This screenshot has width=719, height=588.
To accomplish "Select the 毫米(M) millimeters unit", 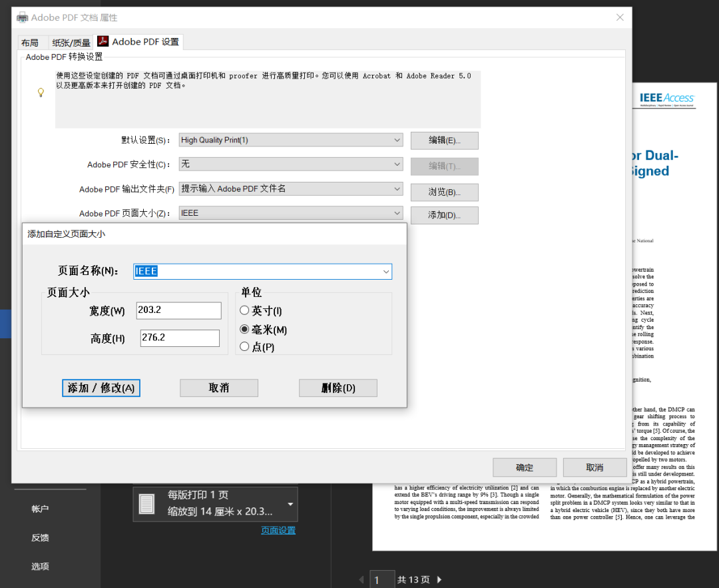I will (x=244, y=330).
